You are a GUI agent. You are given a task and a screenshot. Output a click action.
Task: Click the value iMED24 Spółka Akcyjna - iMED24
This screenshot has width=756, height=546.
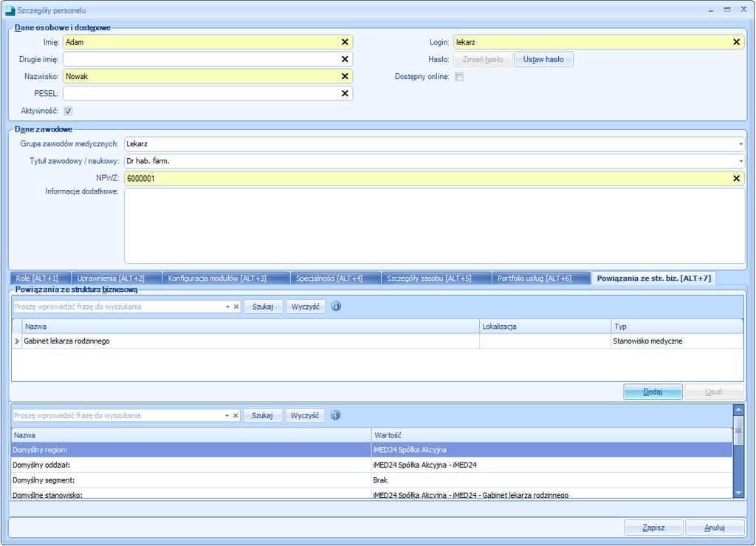tap(425, 465)
